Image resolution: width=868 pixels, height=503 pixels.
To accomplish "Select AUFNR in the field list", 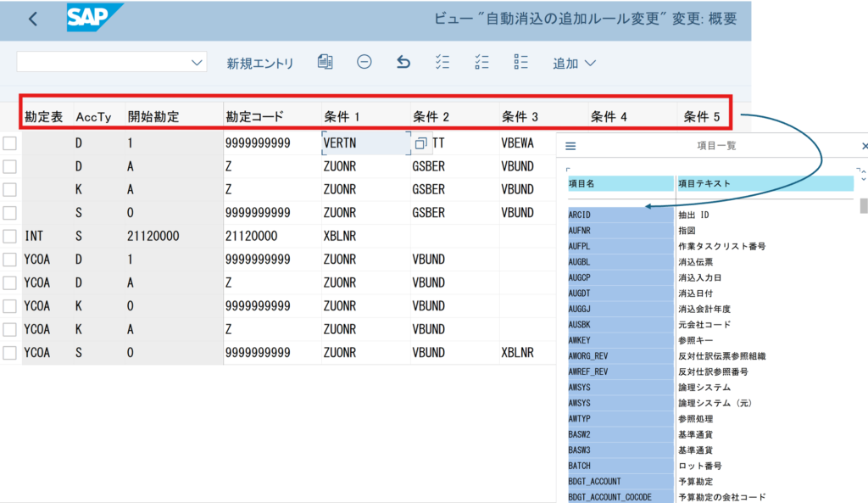I will click(x=620, y=231).
